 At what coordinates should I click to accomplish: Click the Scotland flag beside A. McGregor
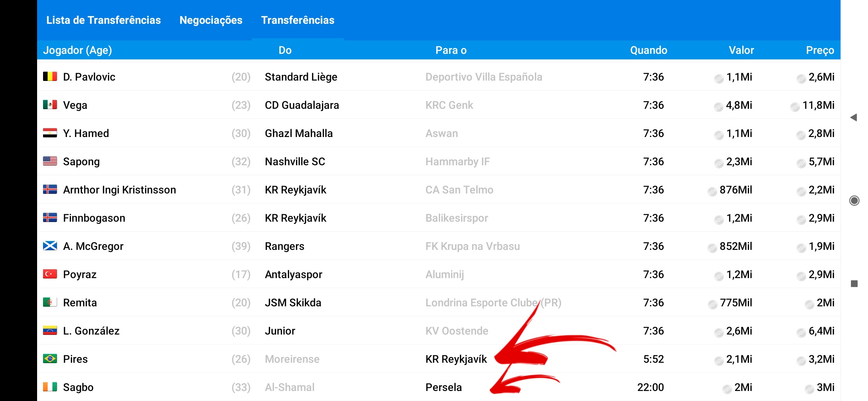pos(50,246)
